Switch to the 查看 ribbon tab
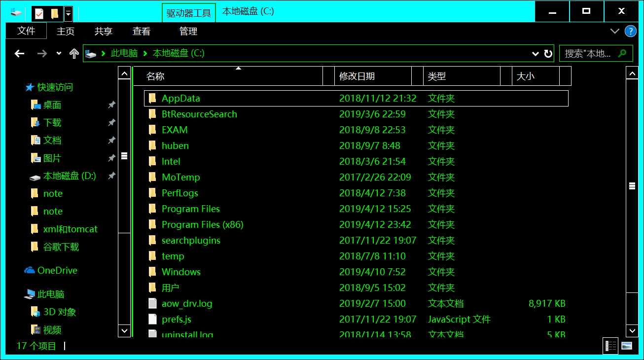 [x=142, y=32]
